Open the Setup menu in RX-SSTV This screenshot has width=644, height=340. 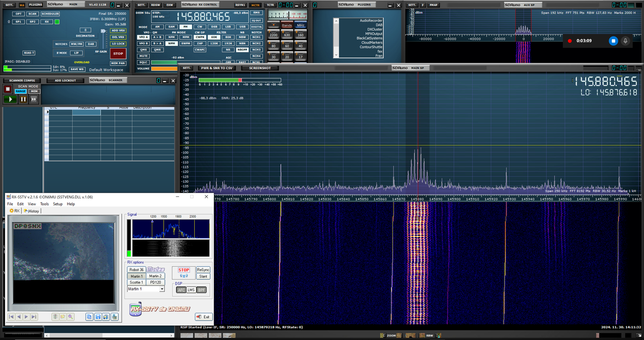58,204
